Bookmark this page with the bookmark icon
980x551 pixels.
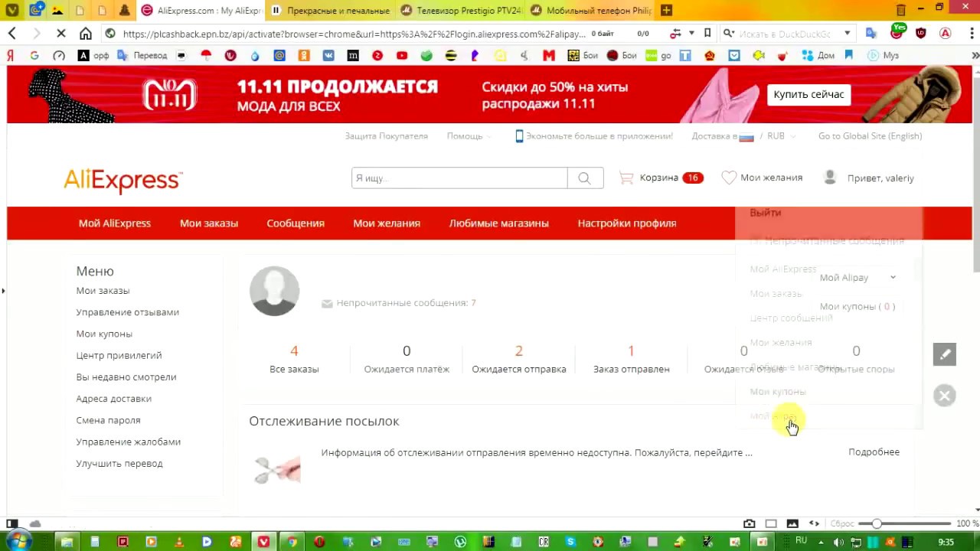(x=707, y=34)
